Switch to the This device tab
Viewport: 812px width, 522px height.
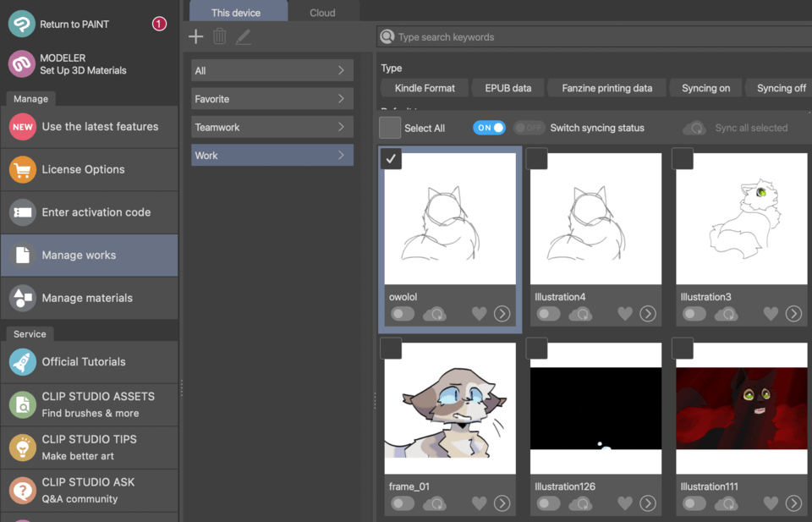pyautogui.click(x=239, y=11)
